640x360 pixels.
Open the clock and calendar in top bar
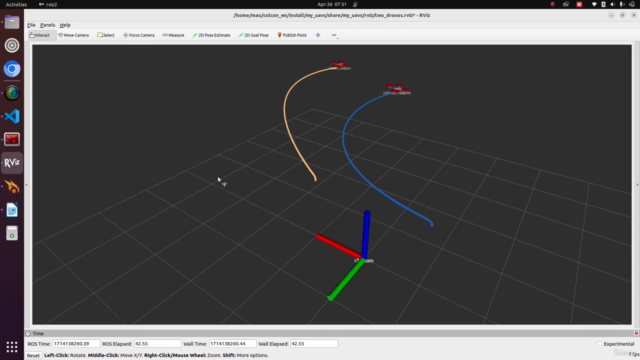point(332,4)
